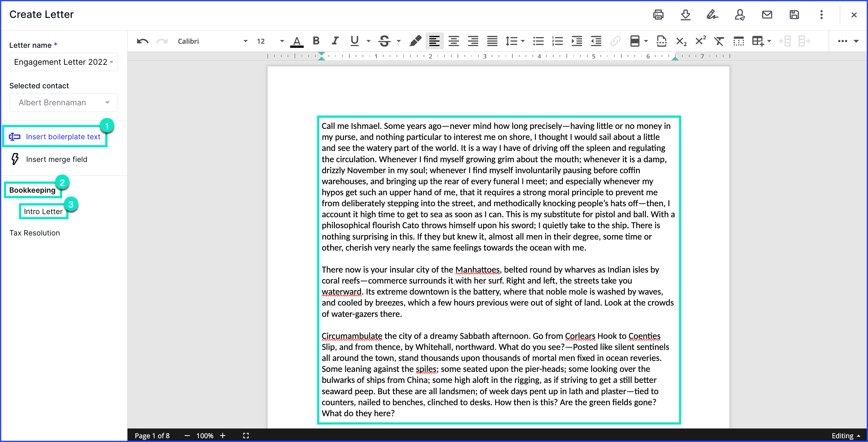The image size is (868, 442).
Task: Download the letter
Action: pyautogui.click(x=686, y=15)
